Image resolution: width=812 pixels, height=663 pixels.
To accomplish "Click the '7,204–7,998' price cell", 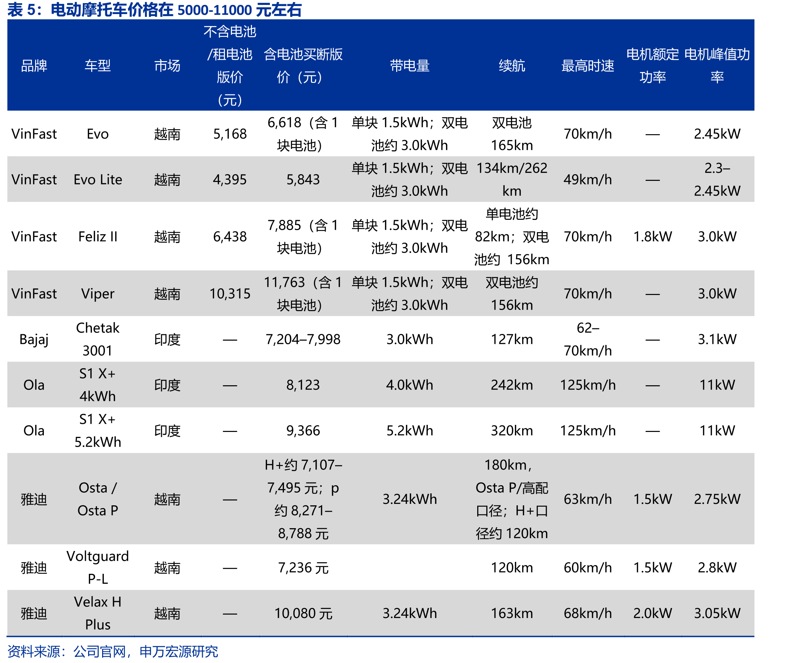I will (x=303, y=340).
